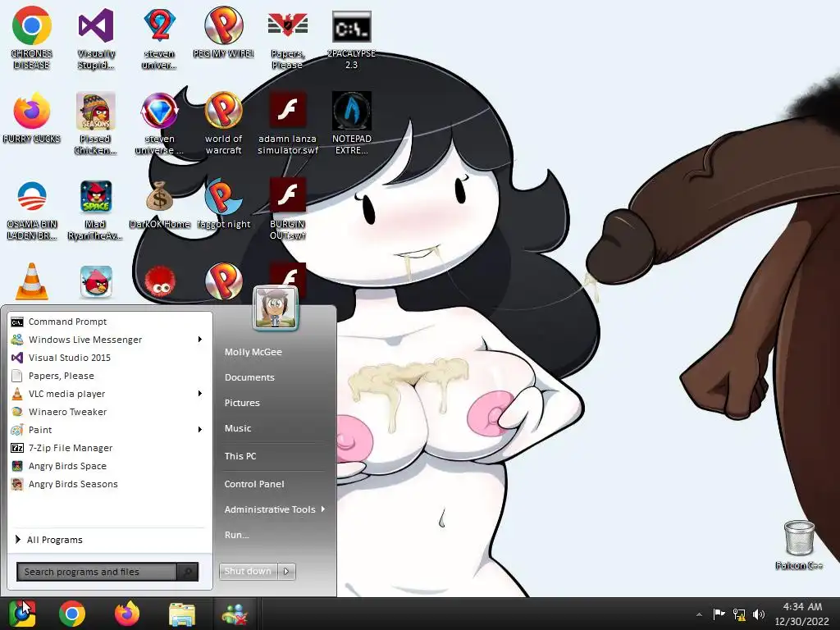Open File Explorer from the taskbar
Screen dimensions: 840x630
(x=182, y=614)
